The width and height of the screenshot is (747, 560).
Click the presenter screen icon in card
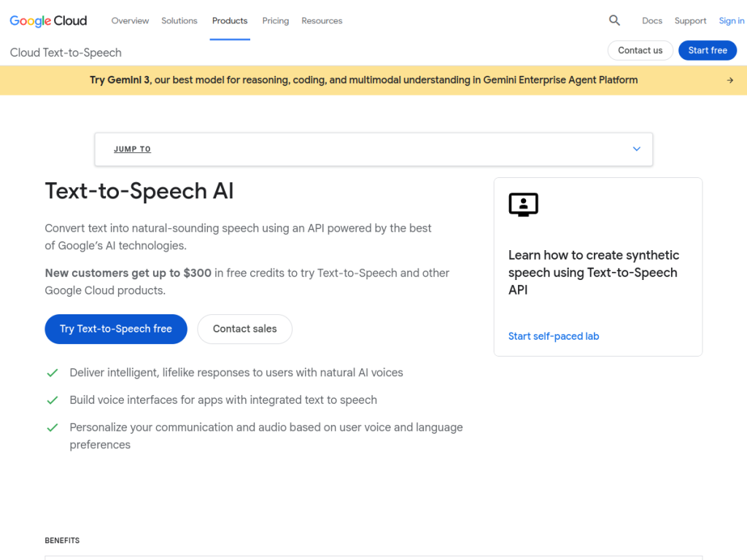[523, 205]
